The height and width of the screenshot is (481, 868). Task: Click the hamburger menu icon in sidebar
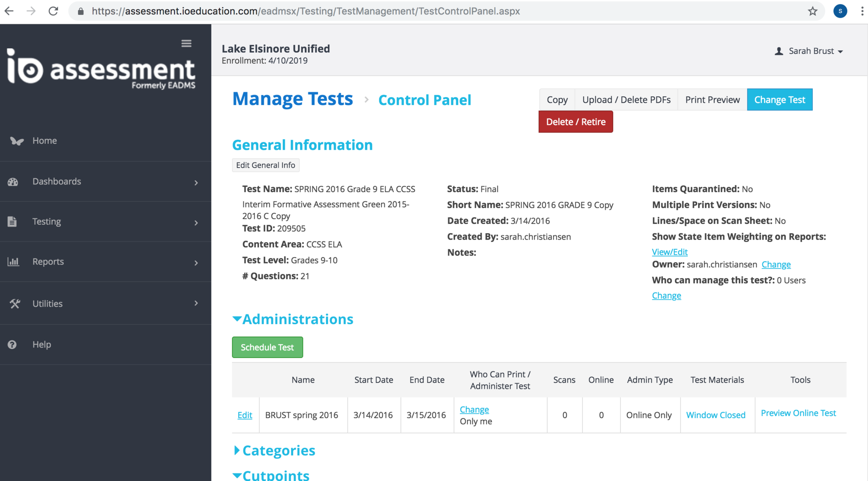pyautogui.click(x=186, y=43)
